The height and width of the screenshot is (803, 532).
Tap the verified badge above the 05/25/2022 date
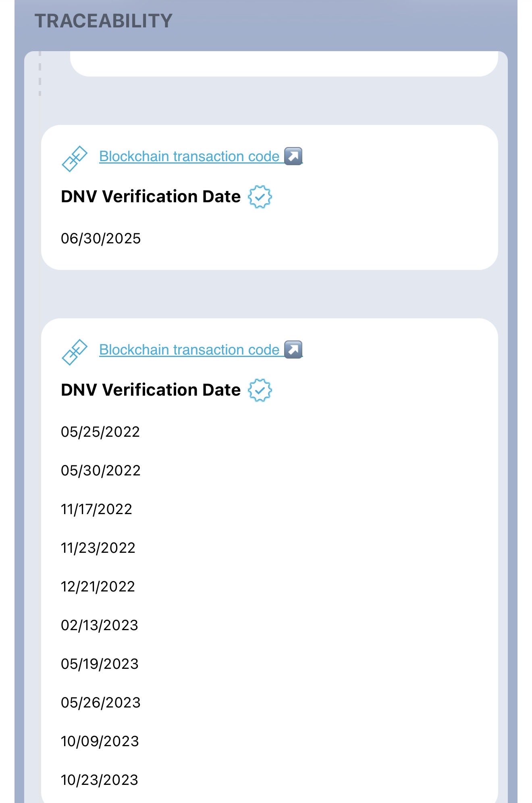260,390
